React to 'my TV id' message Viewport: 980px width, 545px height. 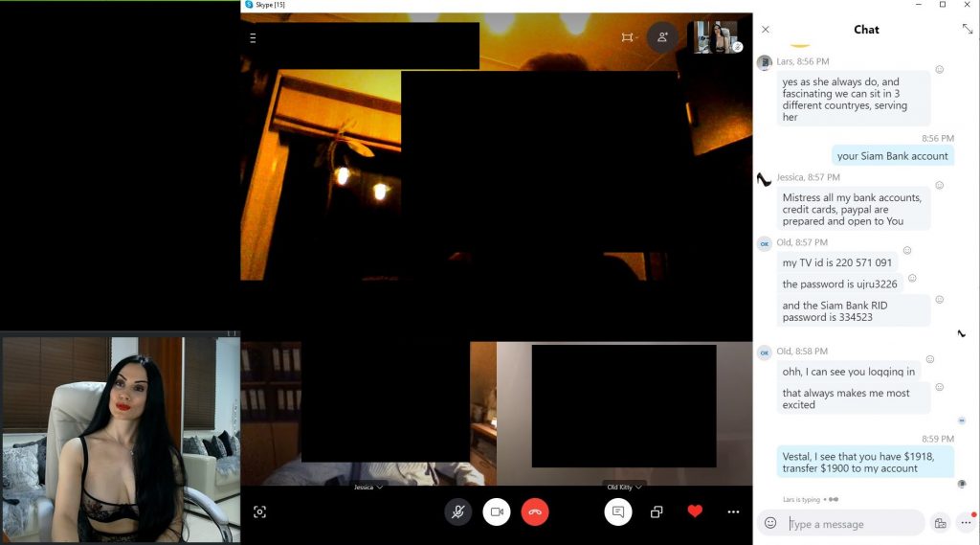click(907, 250)
